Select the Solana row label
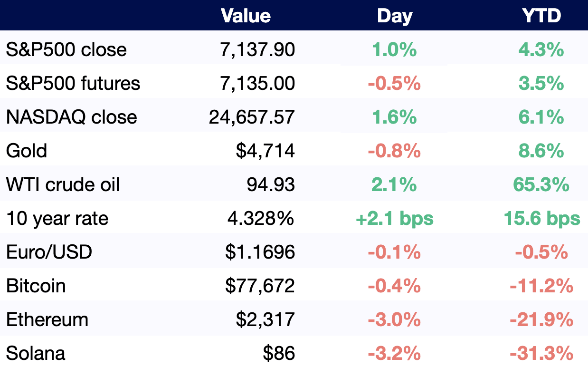The width and height of the screenshot is (588, 367). point(36,353)
